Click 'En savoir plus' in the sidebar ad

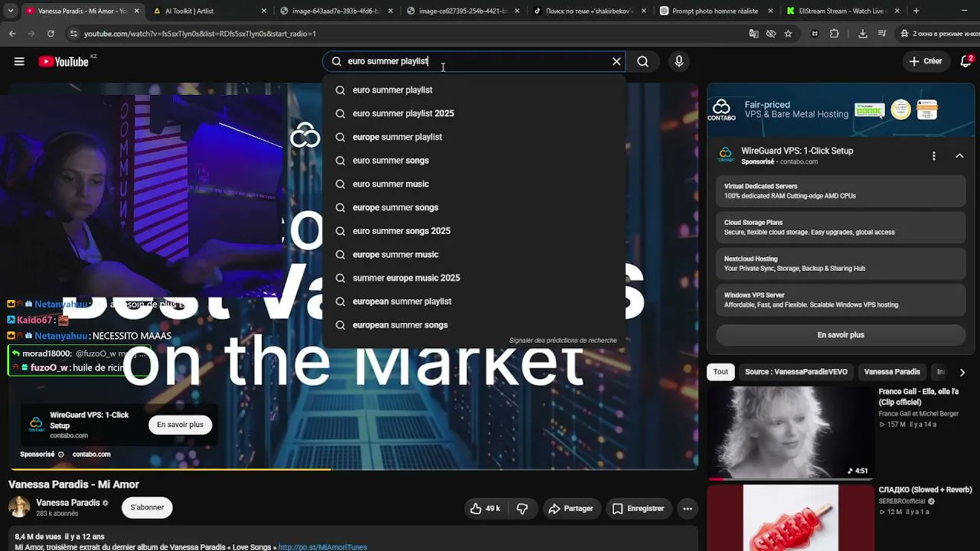coord(841,335)
